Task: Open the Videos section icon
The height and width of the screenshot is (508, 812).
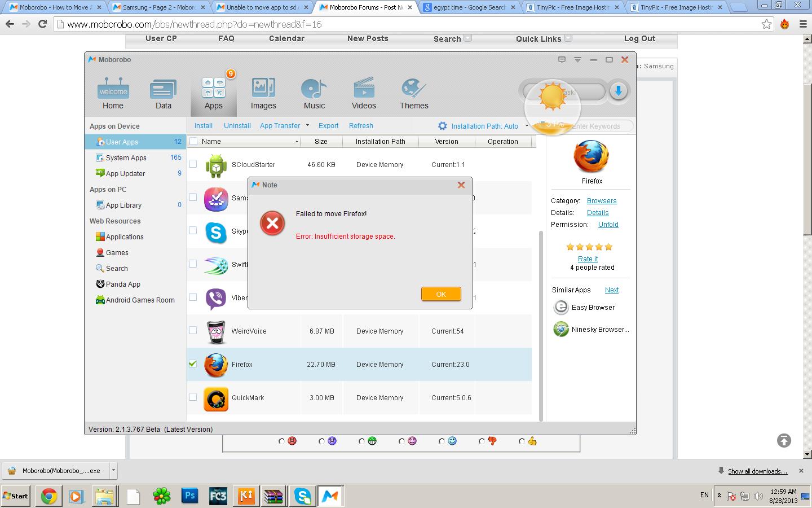Action: pos(364,94)
